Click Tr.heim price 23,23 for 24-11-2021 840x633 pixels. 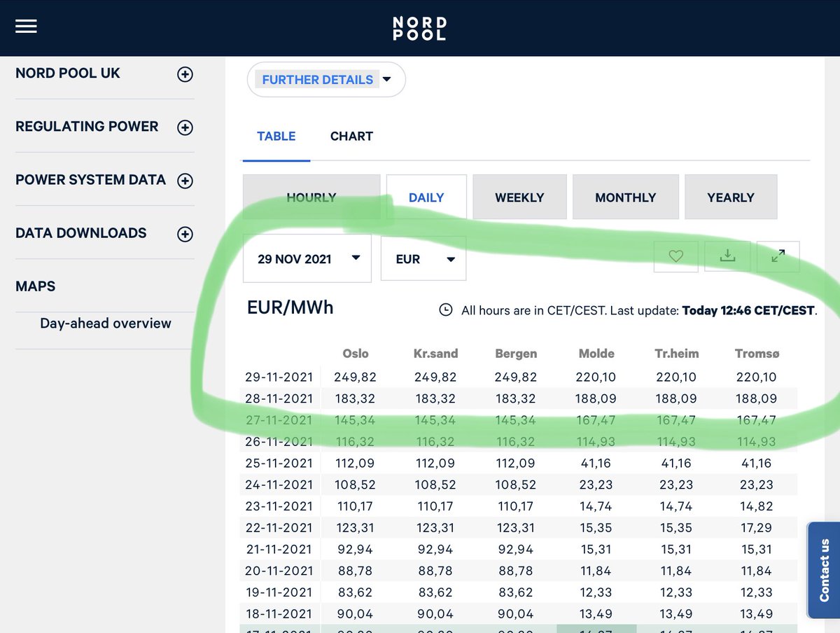(x=676, y=485)
